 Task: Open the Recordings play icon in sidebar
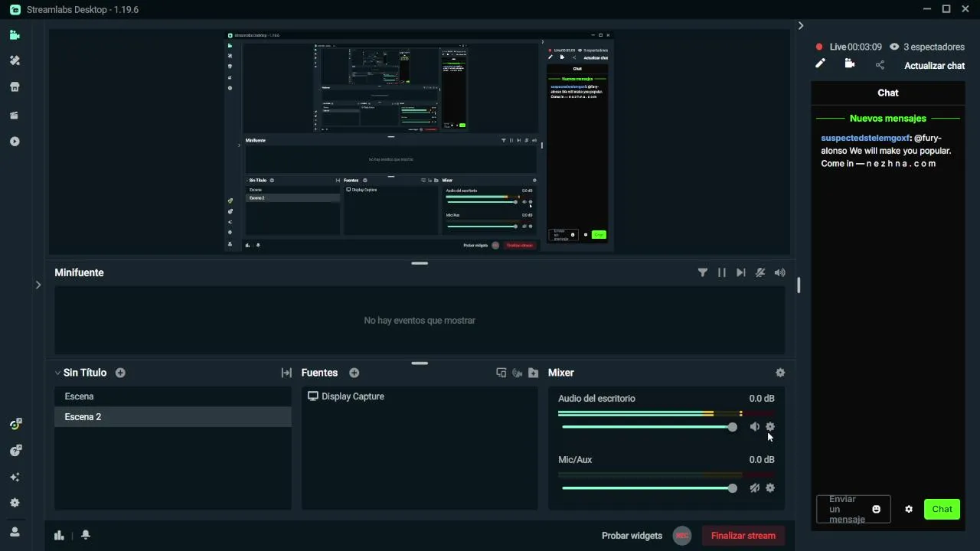(15, 142)
